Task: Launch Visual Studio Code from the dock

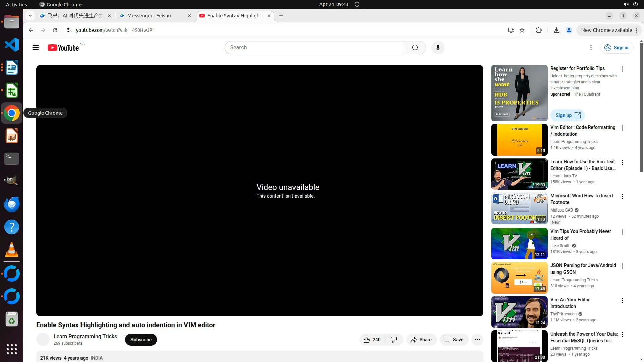Action: [12, 45]
